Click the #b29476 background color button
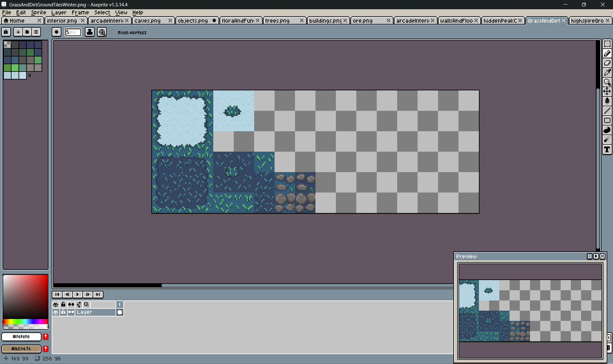The height and width of the screenshot is (364, 613). (x=21, y=349)
